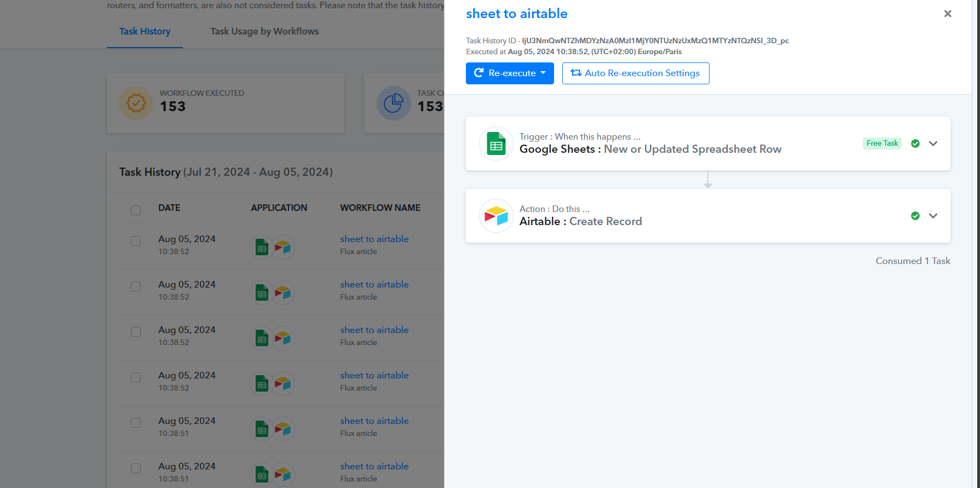Open the 'sheet to airtable' link in the first row
Image resolution: width=980 pixels, height=488 pixels.
click(374, 239)
